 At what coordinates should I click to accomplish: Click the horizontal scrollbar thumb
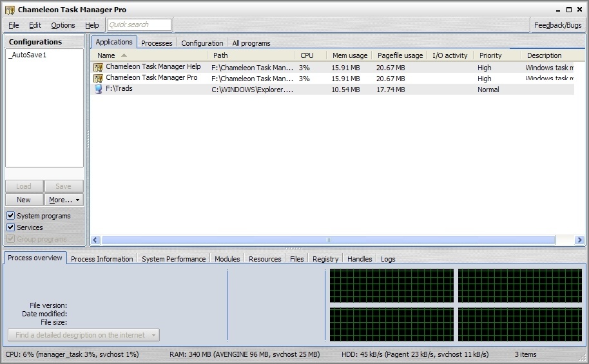coord(328,240)
